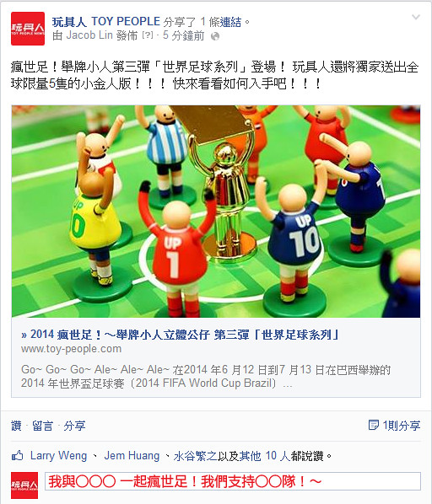The width and height of the screenshot is (432, 504).
Task: Click the 讚 like button
Action: 16,426
